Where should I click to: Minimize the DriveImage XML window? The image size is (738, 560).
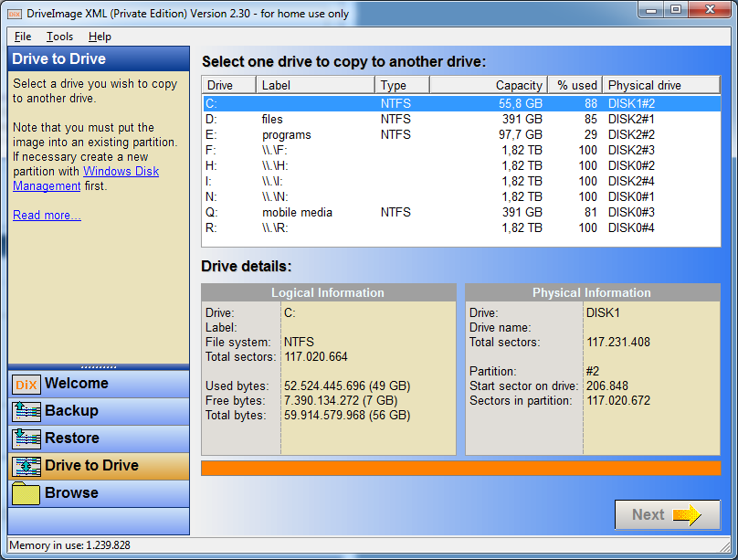coord(651,10)
